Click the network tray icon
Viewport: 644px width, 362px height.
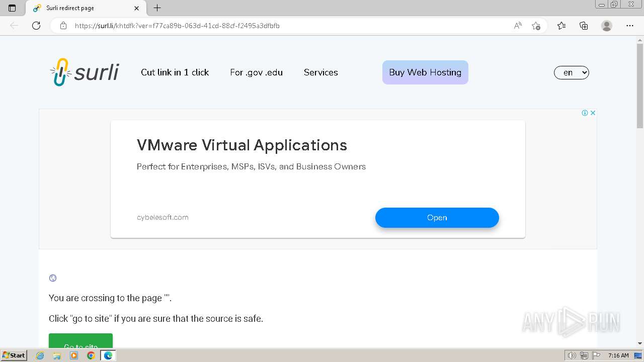click(584, 355)
